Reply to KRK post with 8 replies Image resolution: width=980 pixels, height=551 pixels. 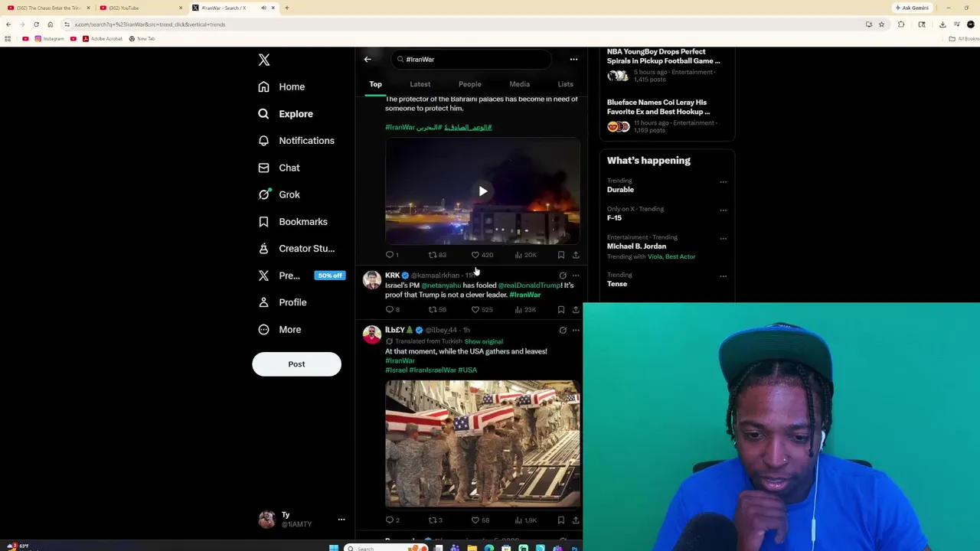tap(392, 310)
